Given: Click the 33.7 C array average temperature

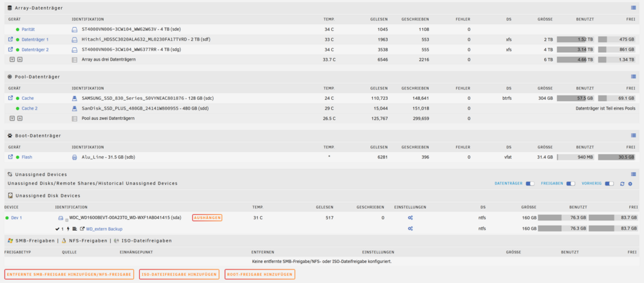Looking at the screenshot, I should point(329,59).
